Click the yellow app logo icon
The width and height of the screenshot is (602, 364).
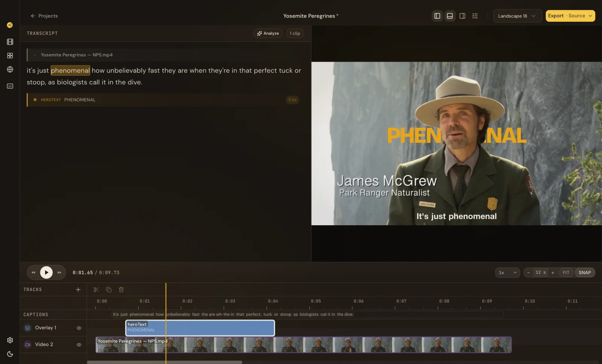[x=10, y=25]
